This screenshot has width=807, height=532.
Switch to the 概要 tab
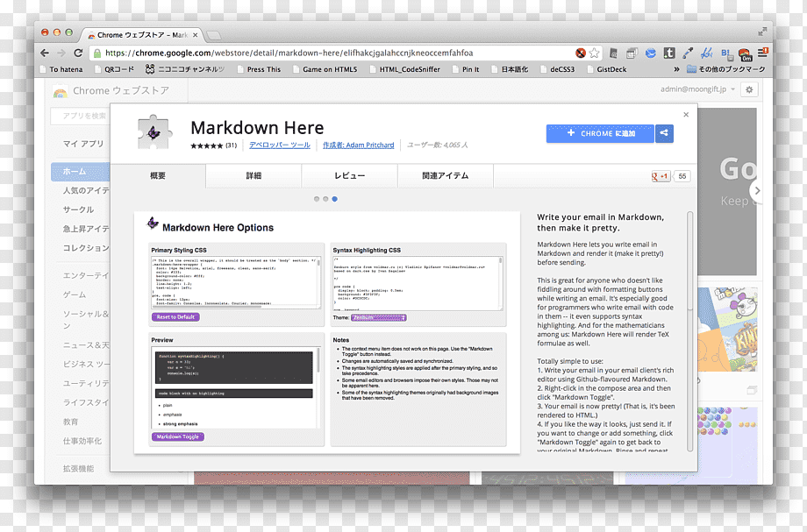tap(158, 176)
